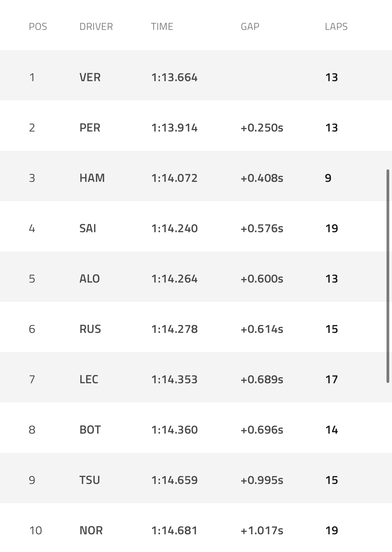Viewport: 392px width, 552px height.
Task: Click HAM's lap count of 9
Action: click(x=328, y=178)
